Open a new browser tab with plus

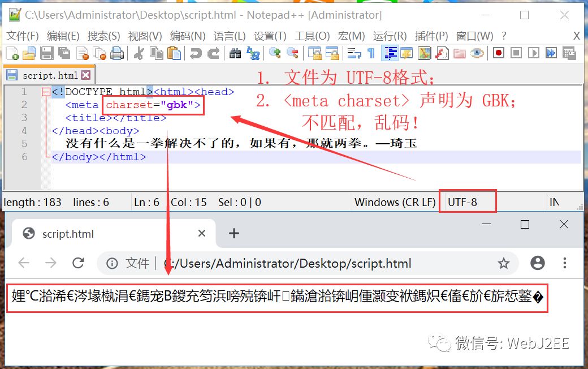(234, 233)
